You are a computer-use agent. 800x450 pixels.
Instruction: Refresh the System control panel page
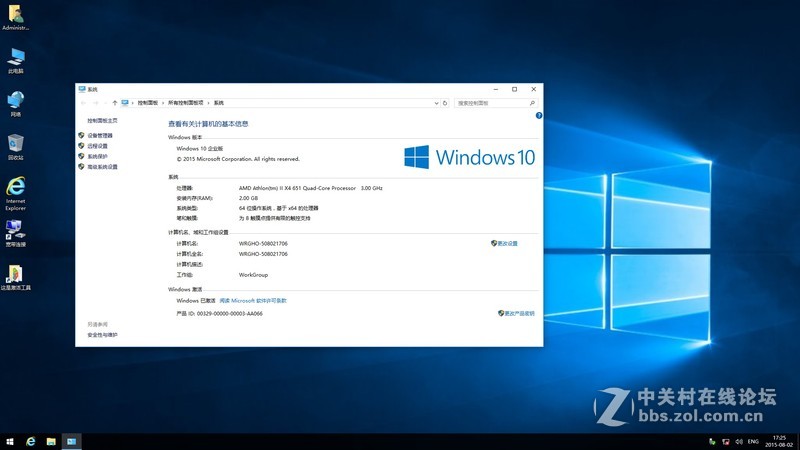point(445,103)
